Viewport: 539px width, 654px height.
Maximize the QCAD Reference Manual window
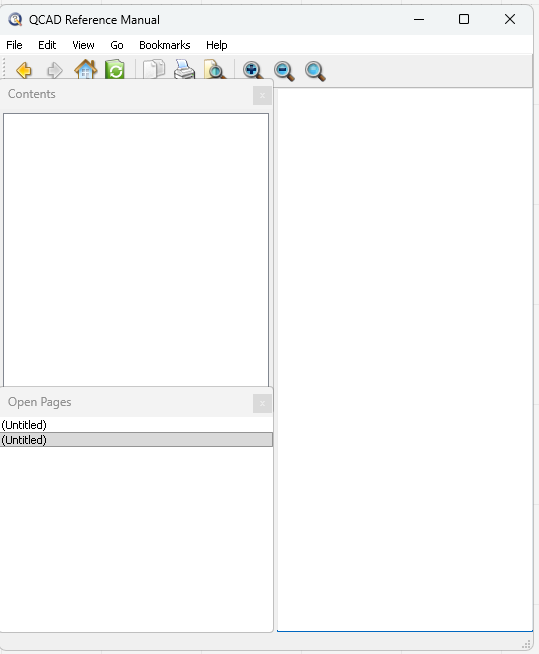[464, 19]
